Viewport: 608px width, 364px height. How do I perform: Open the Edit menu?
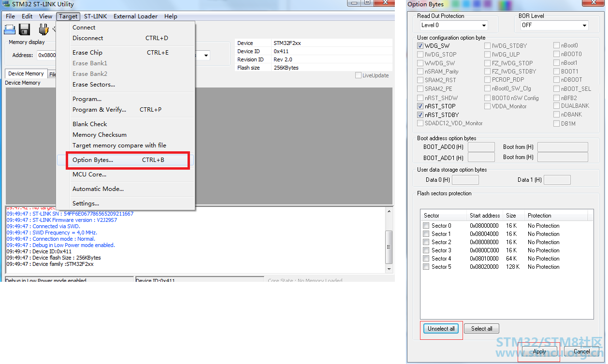pyautogui.click(x=27, y=16)
